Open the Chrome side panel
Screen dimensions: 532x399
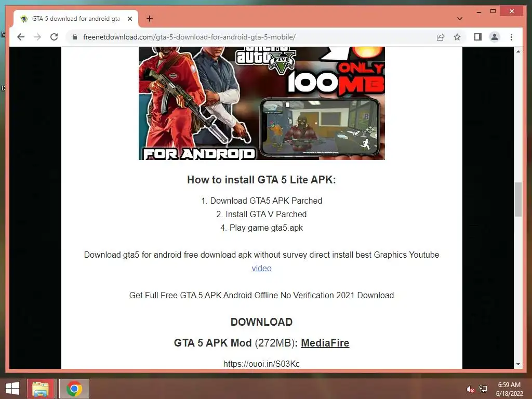(478, 37)
